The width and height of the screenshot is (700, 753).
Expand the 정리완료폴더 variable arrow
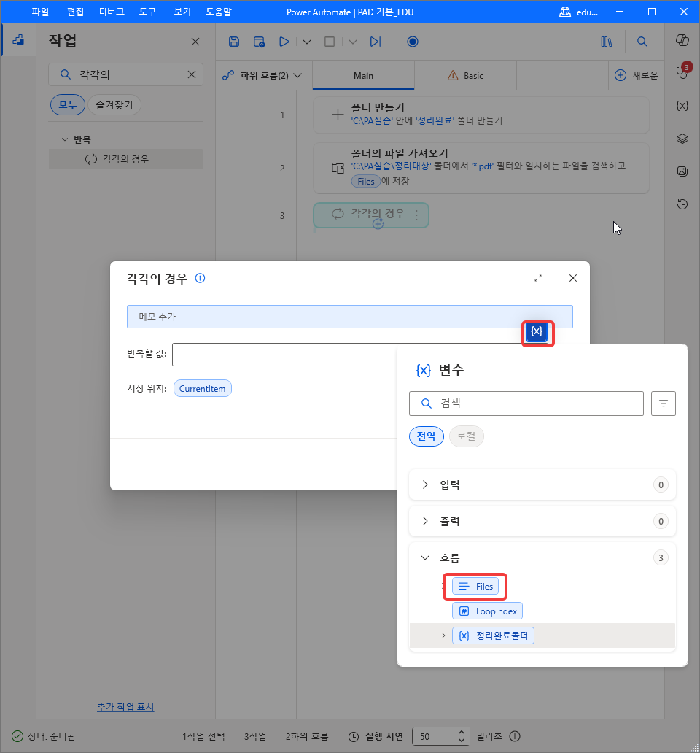(443, 636)
